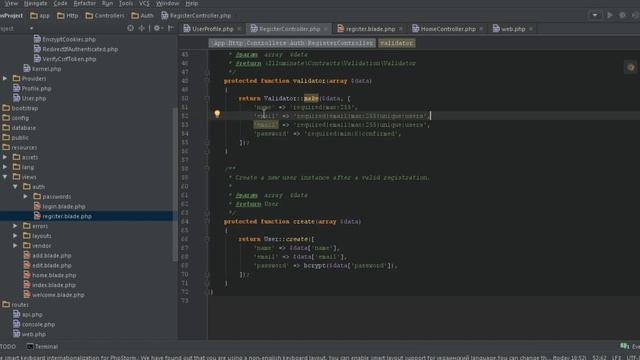640x360 pixels.
Task: Open the Tools menu
Action: coord(126,3)
